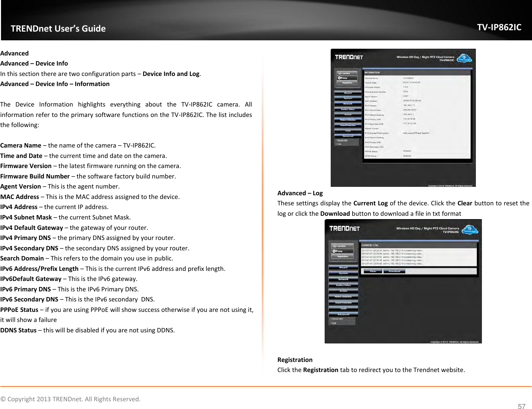The height and width of the screenshot is (409, 532).
Task: Click 'IPv6 Address/Prefix Length' definition in document
Action: point(113,269)
